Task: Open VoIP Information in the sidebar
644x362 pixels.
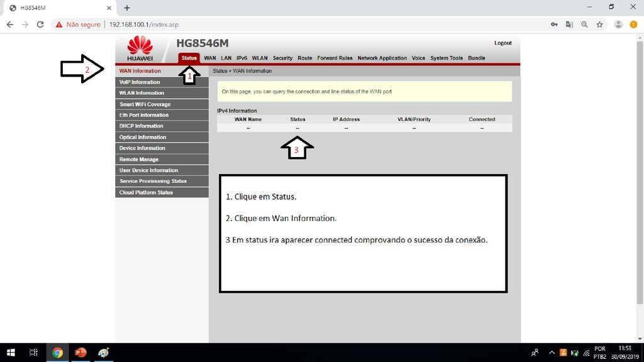Action: point(162,82)
